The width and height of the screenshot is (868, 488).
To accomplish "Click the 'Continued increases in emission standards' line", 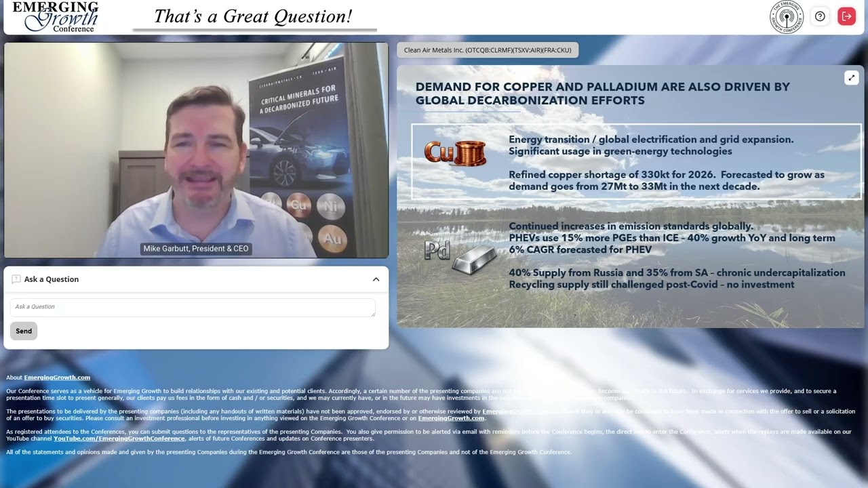I will click(631, 226).
